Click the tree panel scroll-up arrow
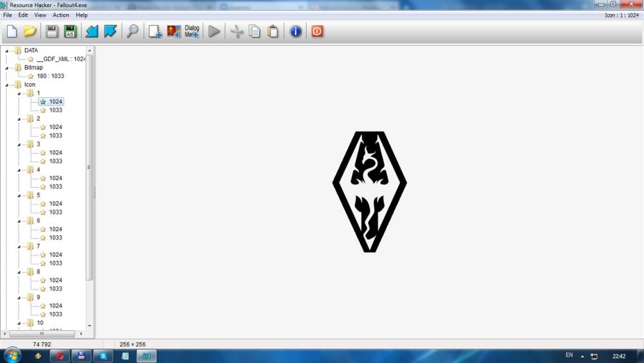The image size is (644, 363). coord(90,50)
